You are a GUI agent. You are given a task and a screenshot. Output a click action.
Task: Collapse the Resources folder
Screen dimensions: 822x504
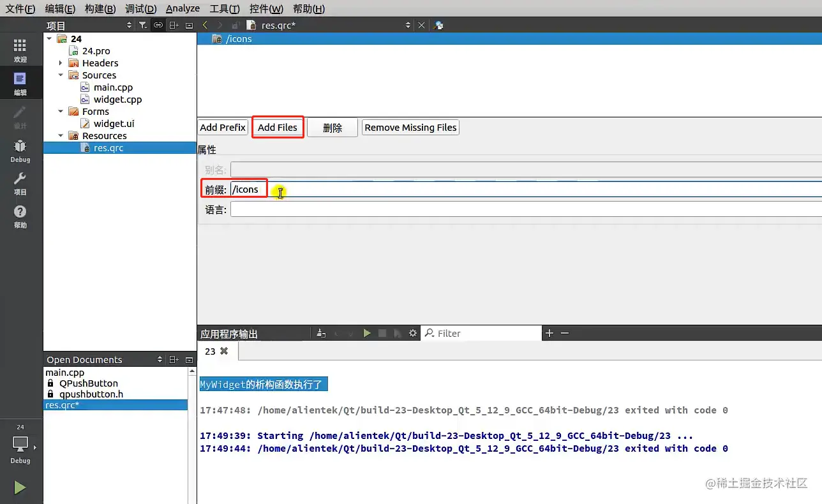61,136
